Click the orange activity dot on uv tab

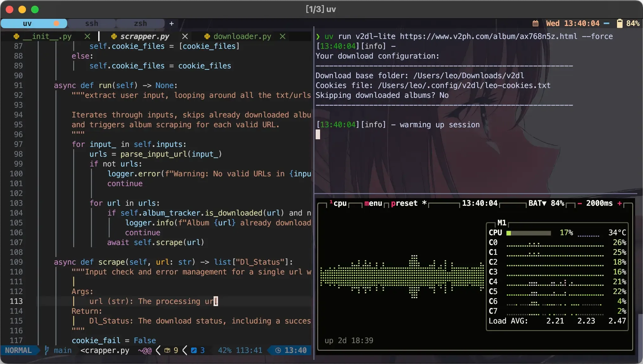coord(56,23)
